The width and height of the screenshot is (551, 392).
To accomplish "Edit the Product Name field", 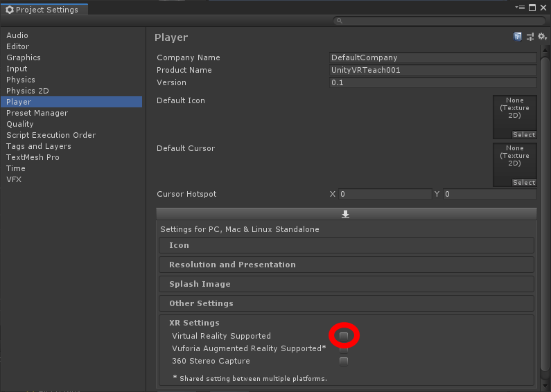I will 433,70.
